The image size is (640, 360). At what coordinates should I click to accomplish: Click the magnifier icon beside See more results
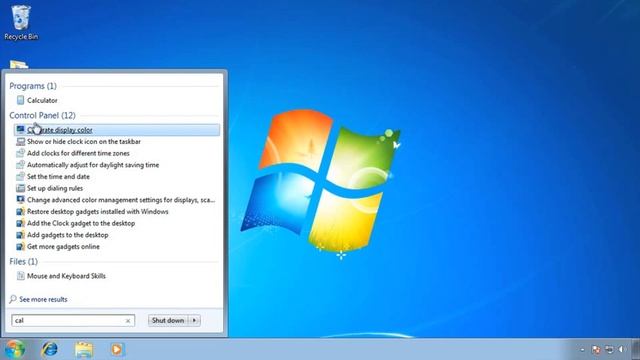[x=13, y=299]
